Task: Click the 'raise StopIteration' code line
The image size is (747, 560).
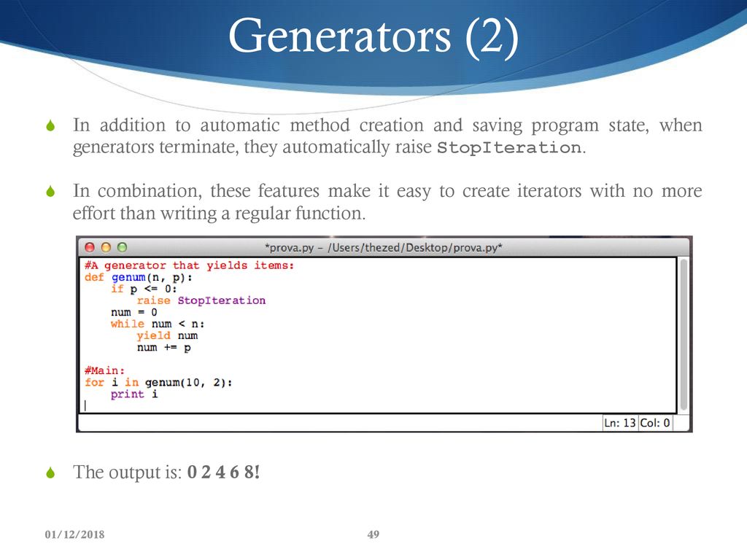Action: click(201, 301)
